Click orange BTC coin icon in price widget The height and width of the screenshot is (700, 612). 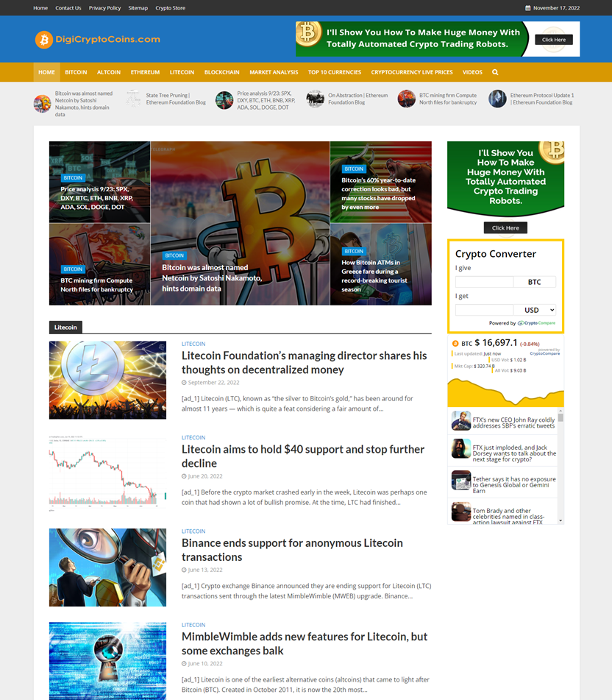(x=455, y=344)
